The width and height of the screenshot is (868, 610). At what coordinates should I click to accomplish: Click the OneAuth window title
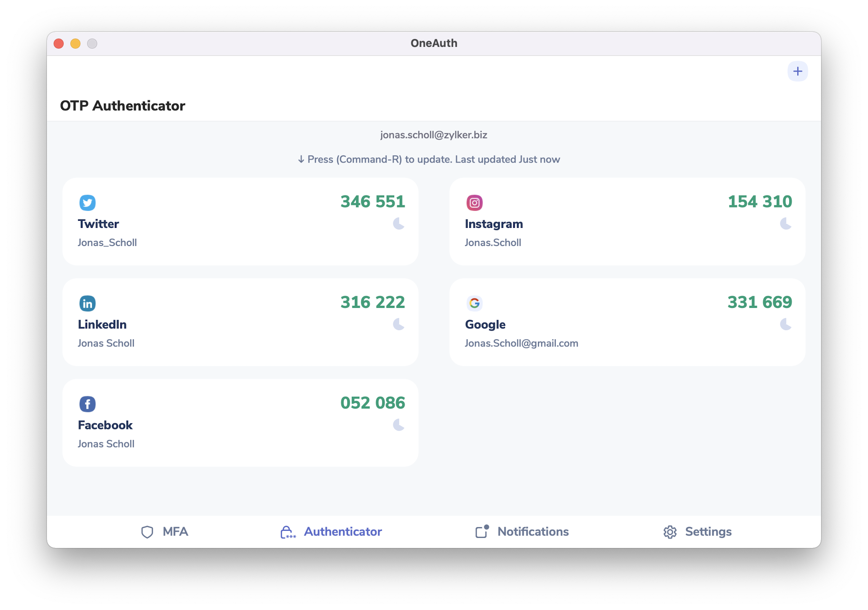(x=434, y=43)
